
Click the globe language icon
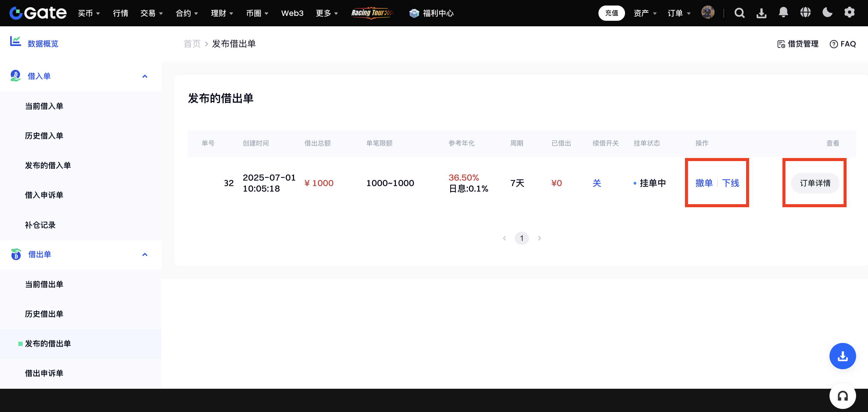(805, 13)
